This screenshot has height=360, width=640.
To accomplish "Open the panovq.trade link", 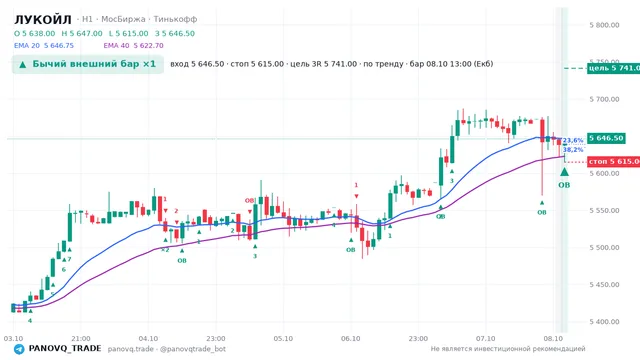I will click(131, 349).
